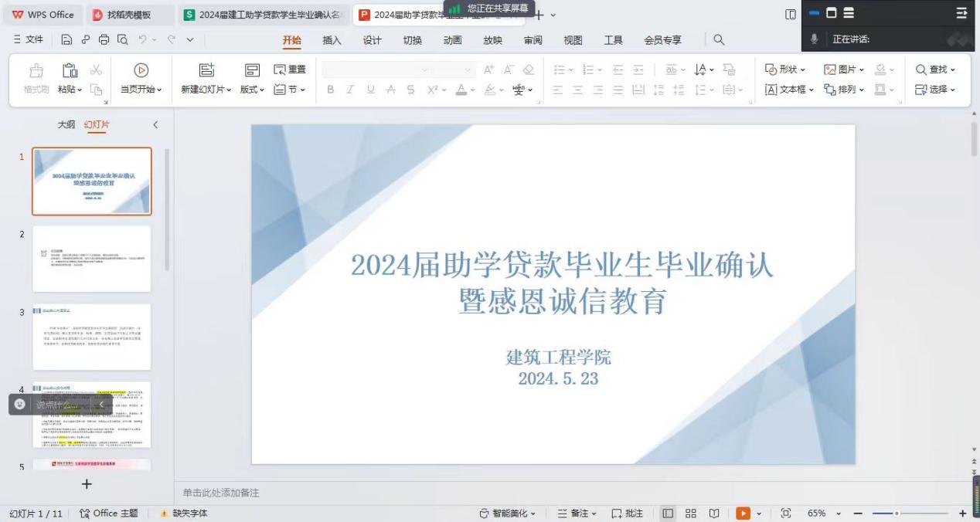Viewport: 980px width, 522px height.
Task: Toggle Reading view book icon
Action: (x=714, y=514)
